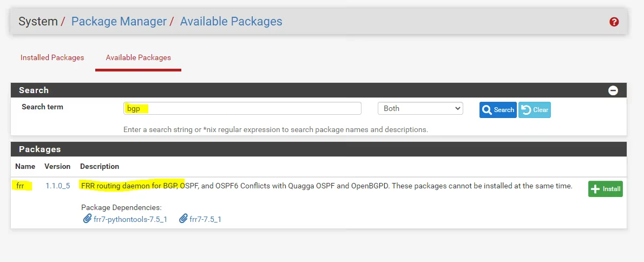Open the Both search scope dropdown
This screenshot has height=262, width=644.
point(420,108)
